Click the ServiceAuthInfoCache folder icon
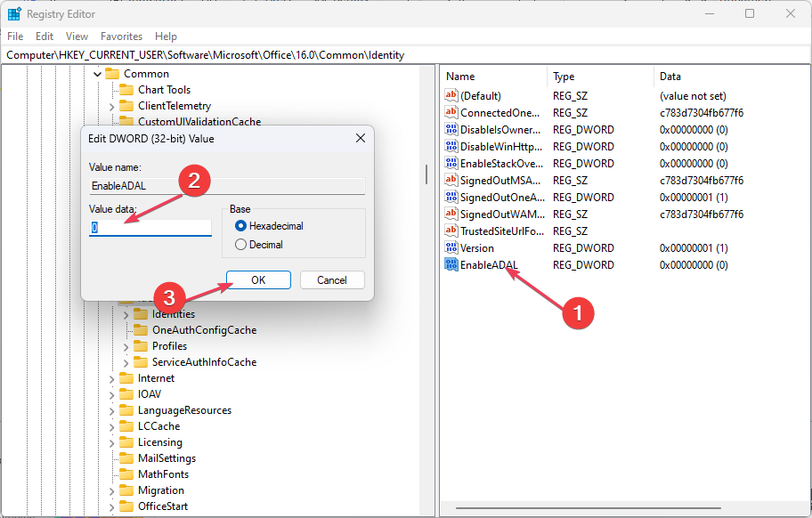The image size is (812, 518). [x=141, y=361]
